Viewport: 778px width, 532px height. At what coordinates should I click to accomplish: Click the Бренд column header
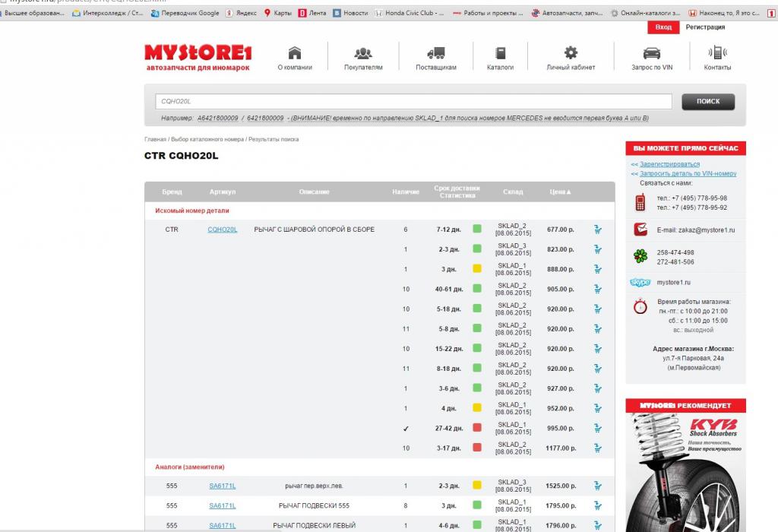pyautogui.click(x=172, y=192)
